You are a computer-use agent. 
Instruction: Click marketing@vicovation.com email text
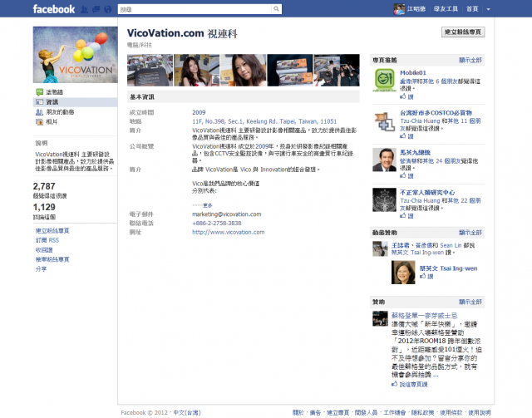coord(227,214)
